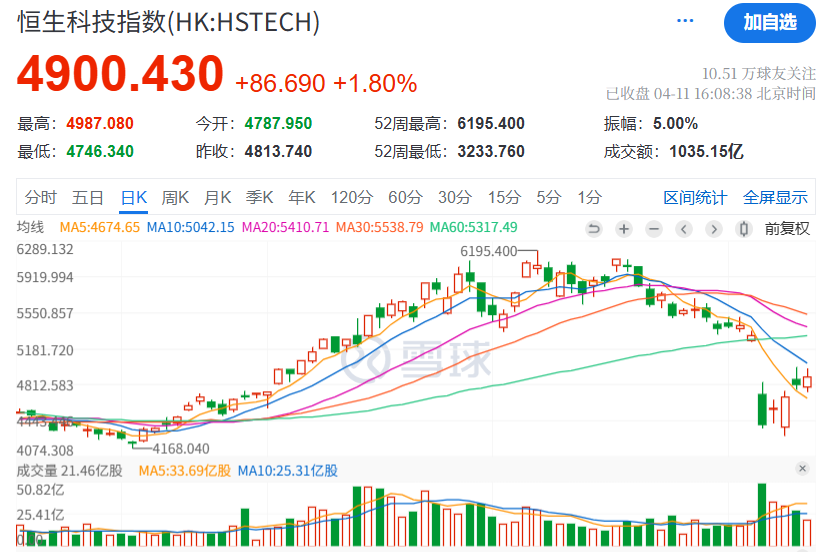Click the volume MA5:33.69亿股 label

click(185, 471)
